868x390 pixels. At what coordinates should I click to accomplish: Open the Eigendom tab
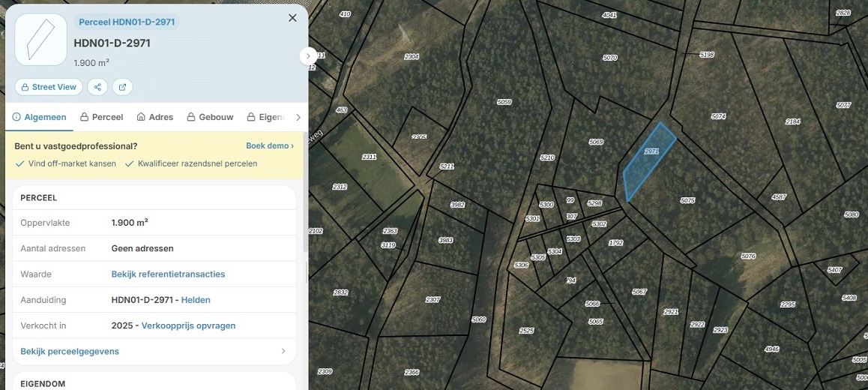[x=265, y=117]
